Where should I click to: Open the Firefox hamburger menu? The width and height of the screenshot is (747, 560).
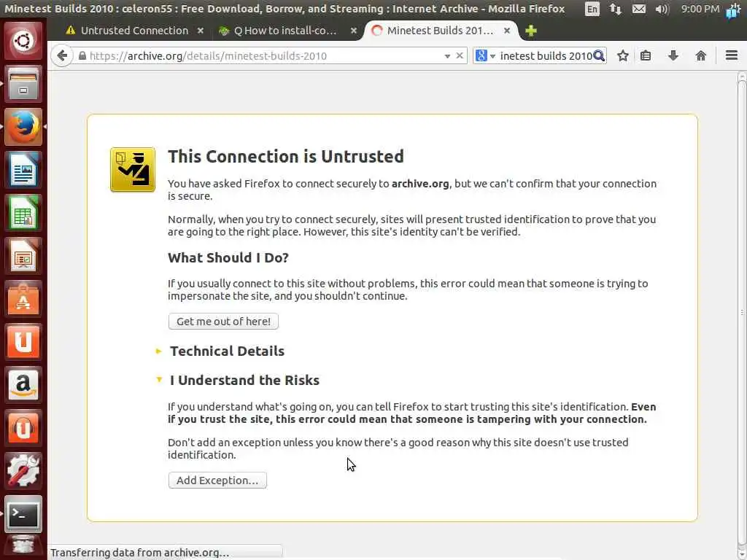pos(732,55)
